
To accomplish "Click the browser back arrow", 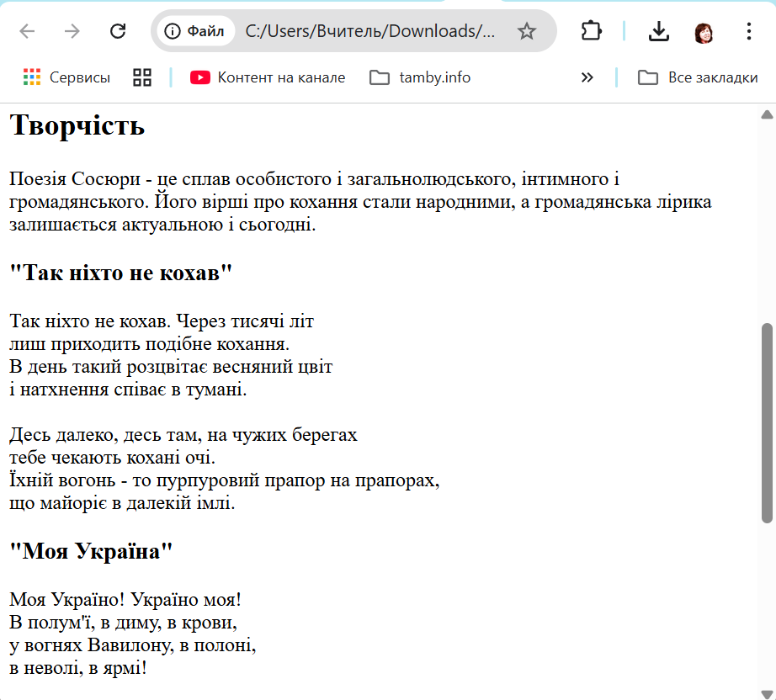I will [28, 31].
